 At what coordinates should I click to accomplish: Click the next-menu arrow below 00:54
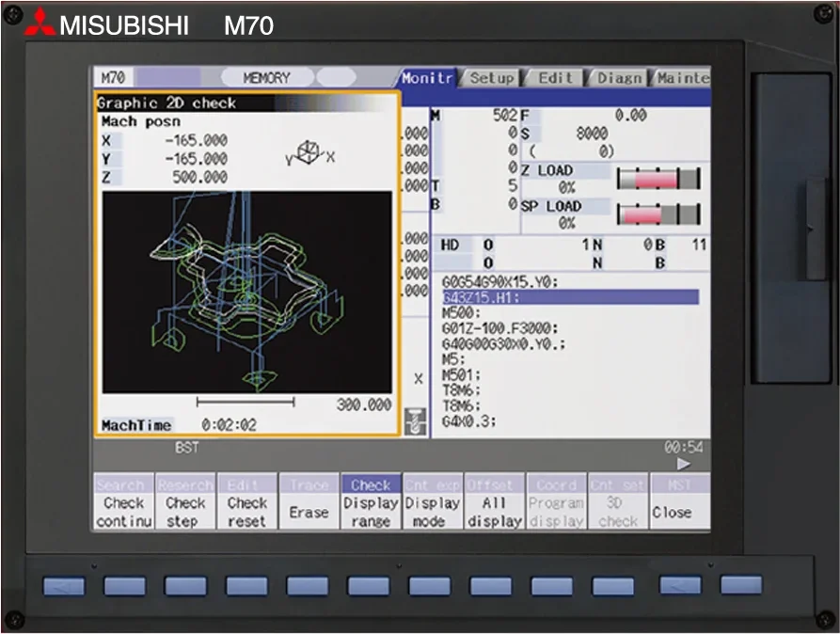[684, 464]
